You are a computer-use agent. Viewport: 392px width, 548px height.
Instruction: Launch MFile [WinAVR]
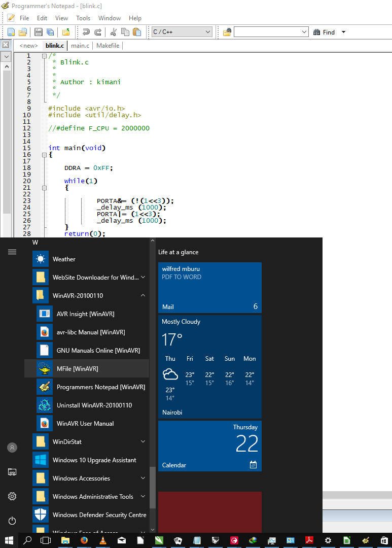pyautogui.click(x=87, y=368)
